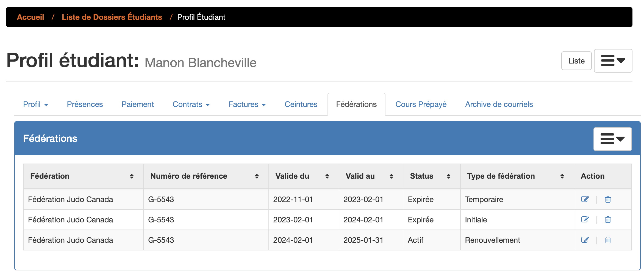Viewport: 644px width, 276px height.
Task: Delete the Initiale federation entry
Action: [x=608, y=220]
